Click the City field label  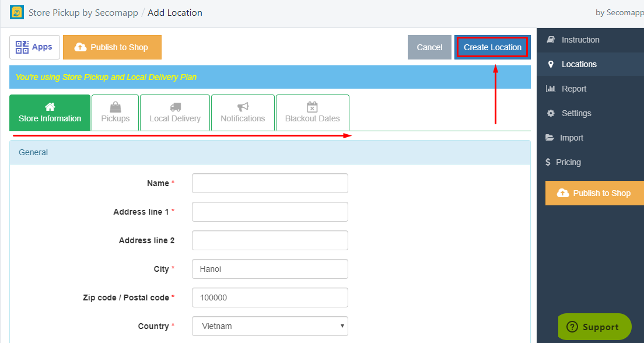point(162,269)
